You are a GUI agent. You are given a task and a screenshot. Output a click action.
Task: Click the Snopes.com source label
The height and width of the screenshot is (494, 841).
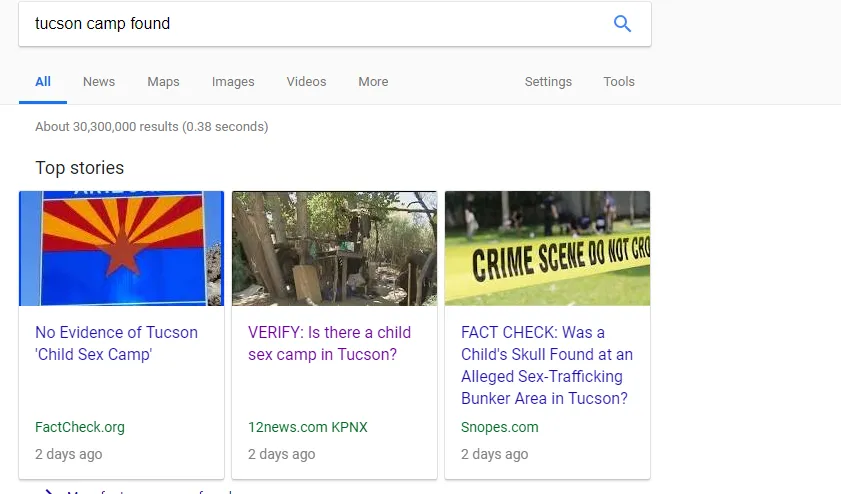(x=499, y=427)
